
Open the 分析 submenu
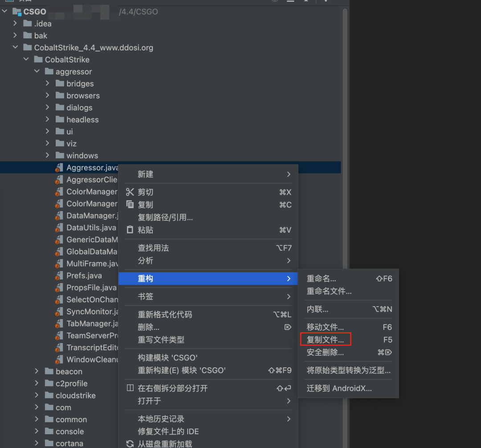point(208,261)
